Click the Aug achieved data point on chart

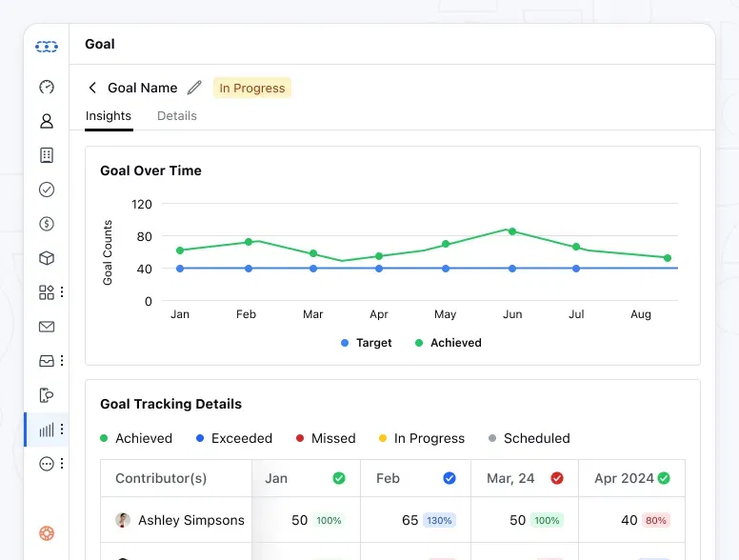[668, 258]
